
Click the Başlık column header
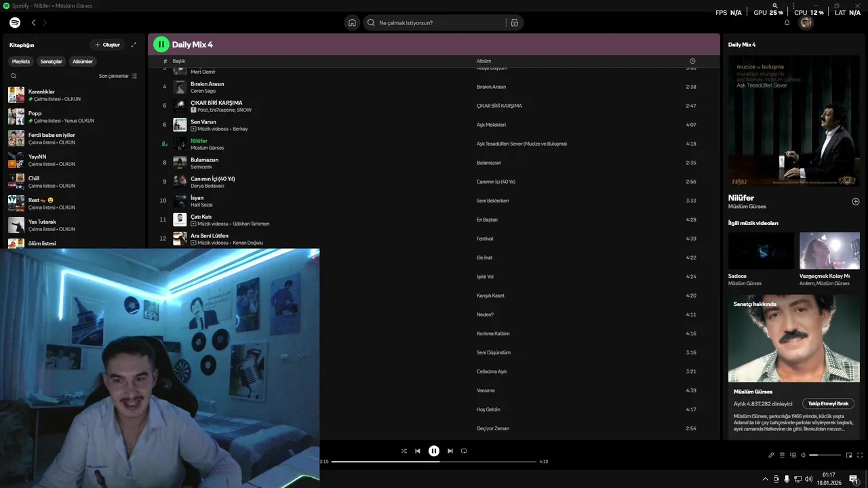179,61
